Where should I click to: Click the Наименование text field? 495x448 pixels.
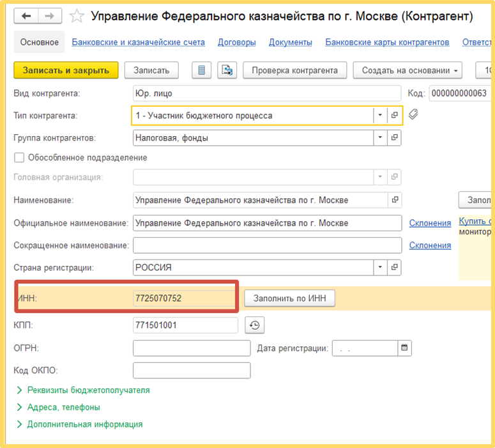[x=261, y=200]
